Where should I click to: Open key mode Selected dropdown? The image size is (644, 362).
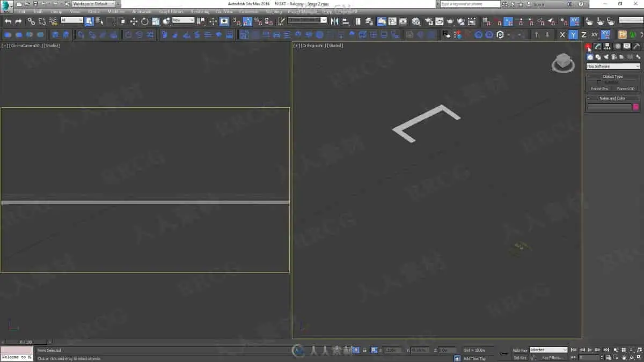(x=548, y=350)
